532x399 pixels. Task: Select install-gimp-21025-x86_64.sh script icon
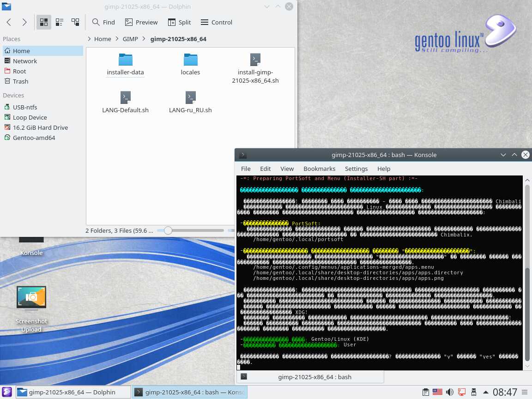[255, 60]
